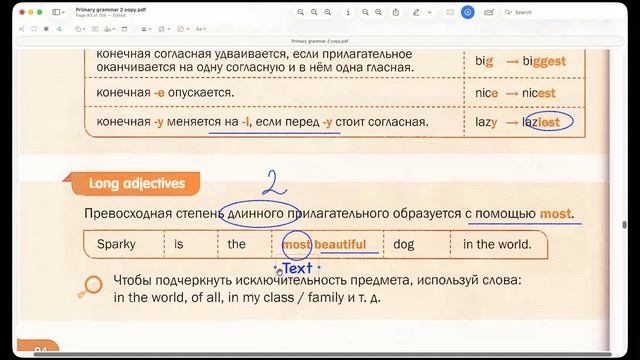Viewport: 640px width, 360px height.
Task: Click the word nice in table
Action: click(487, 93)
